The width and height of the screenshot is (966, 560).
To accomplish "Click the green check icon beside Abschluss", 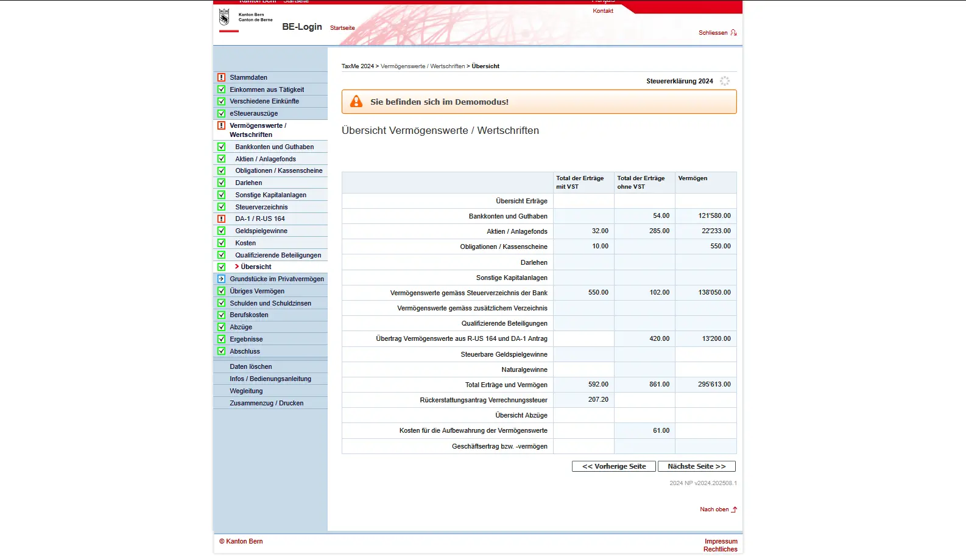I will point(222,351).
